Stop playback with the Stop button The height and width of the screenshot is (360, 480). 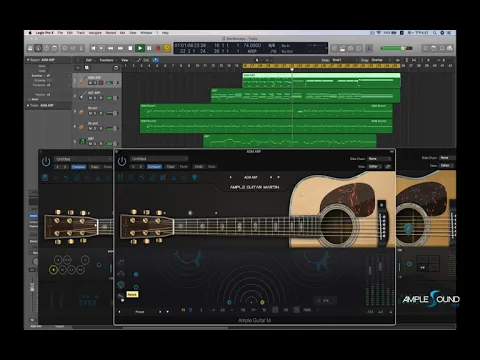(x=130, y=48)
